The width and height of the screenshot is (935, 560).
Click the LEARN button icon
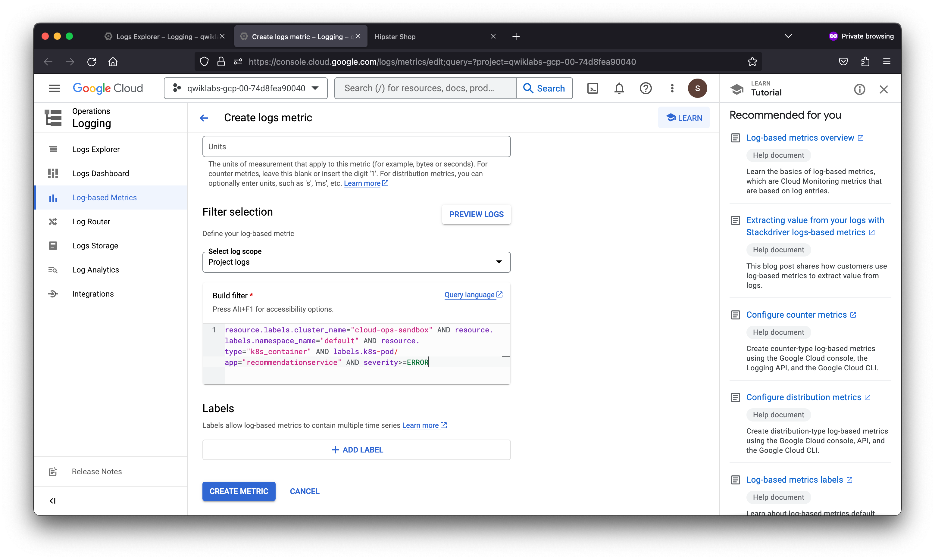671,118
